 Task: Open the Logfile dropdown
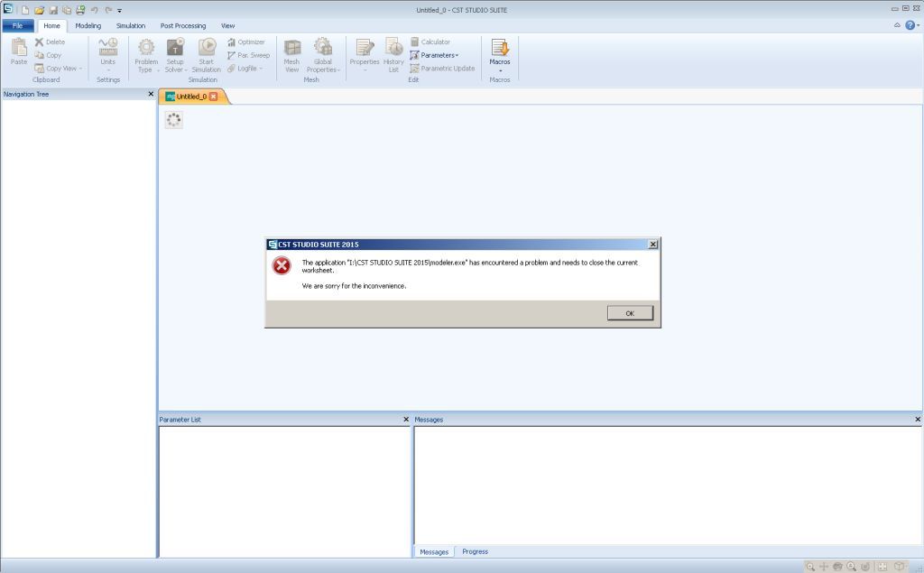tap(245, 69)
